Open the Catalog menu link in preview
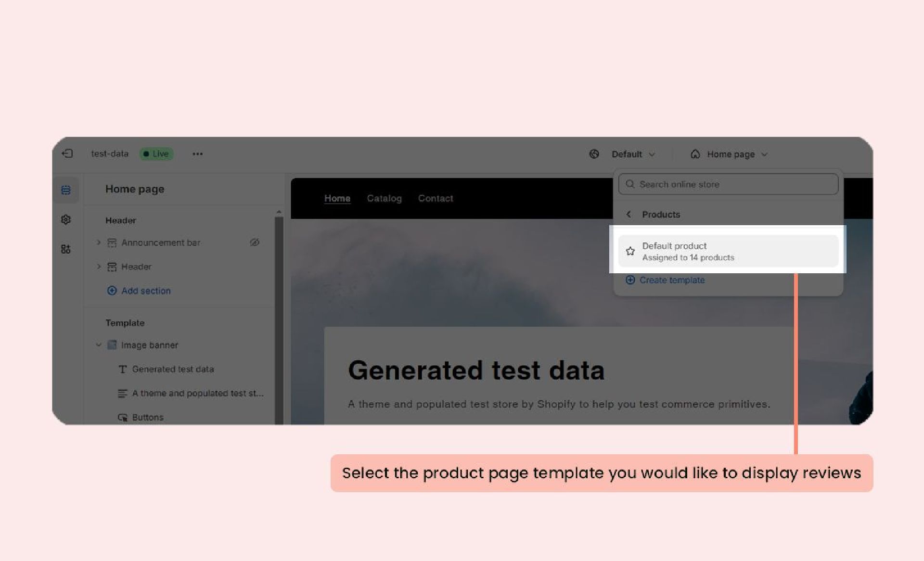924x561 pixels. point(384,198)
